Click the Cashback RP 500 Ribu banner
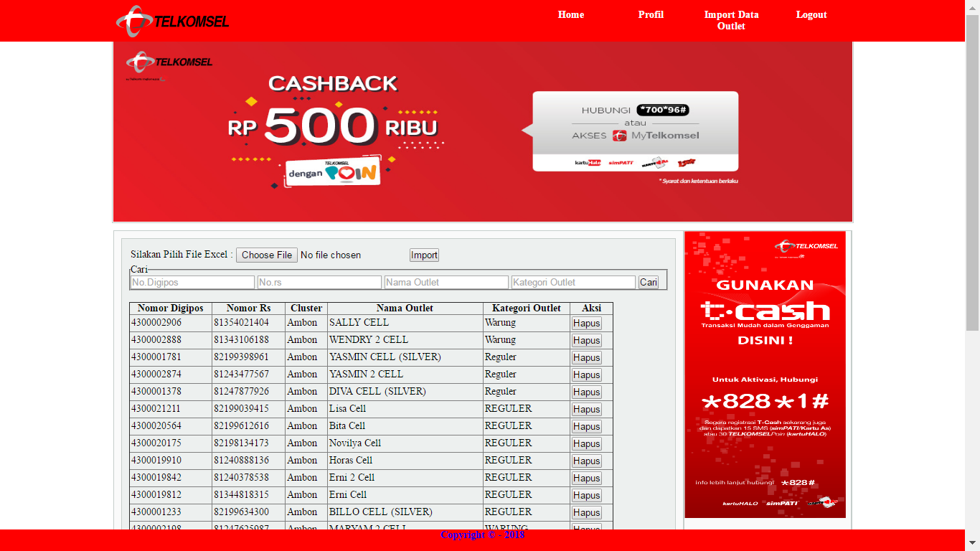 tap(483, 132)
